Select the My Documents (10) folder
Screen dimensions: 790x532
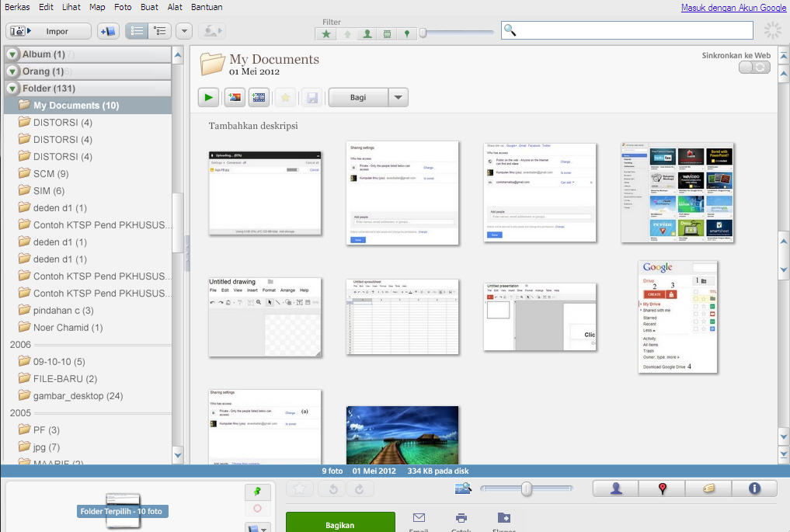pos(88,106)
